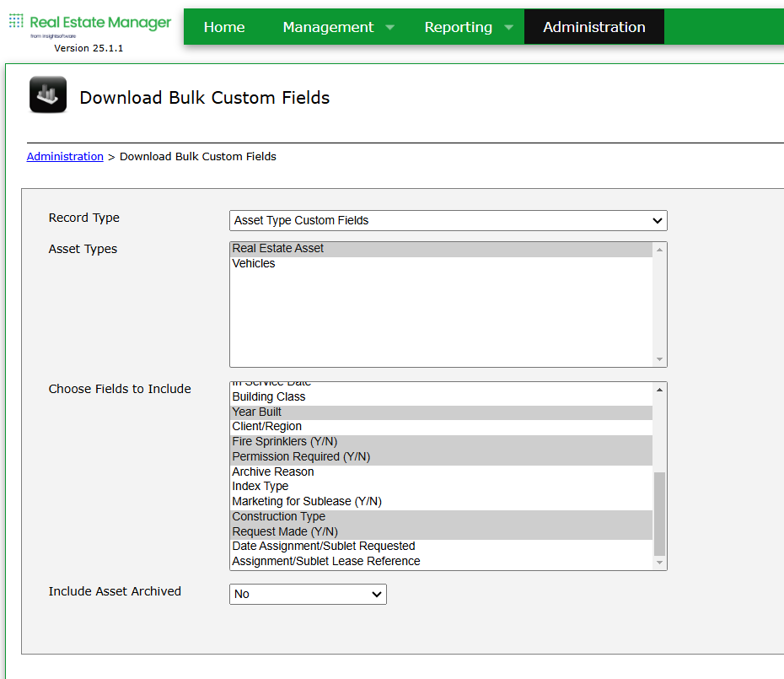Select the Construction Type field
This screenshot has width=784, height=679.
(442, 516)
